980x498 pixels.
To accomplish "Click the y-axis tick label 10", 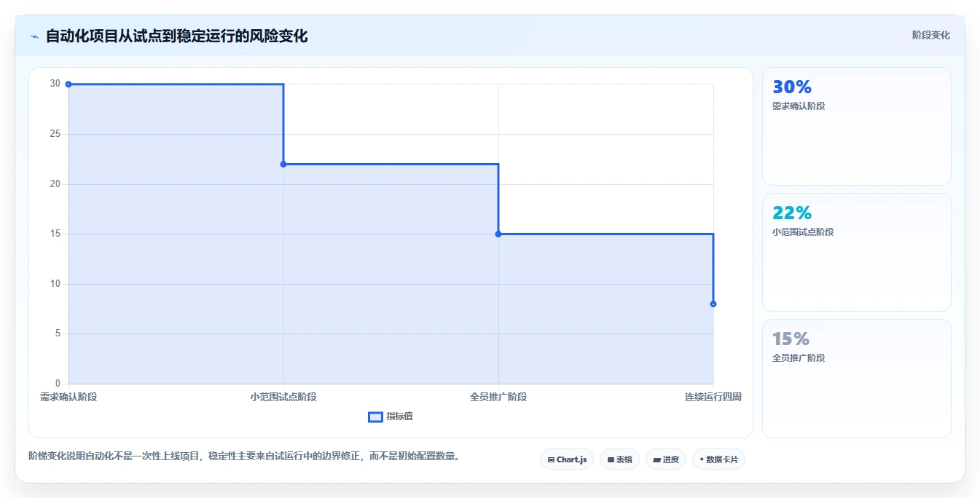I will tap(55, 284).
